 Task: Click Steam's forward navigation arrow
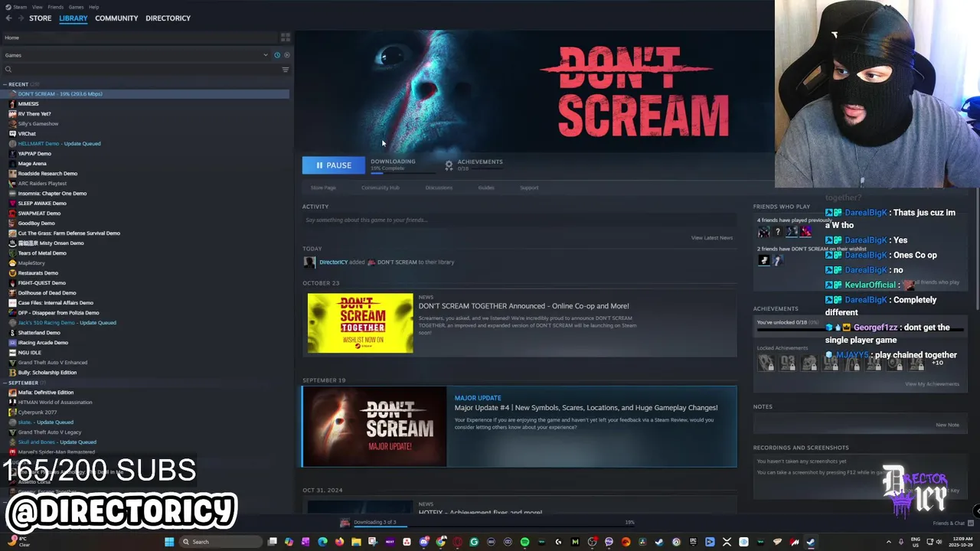click(x=21, y=18)
